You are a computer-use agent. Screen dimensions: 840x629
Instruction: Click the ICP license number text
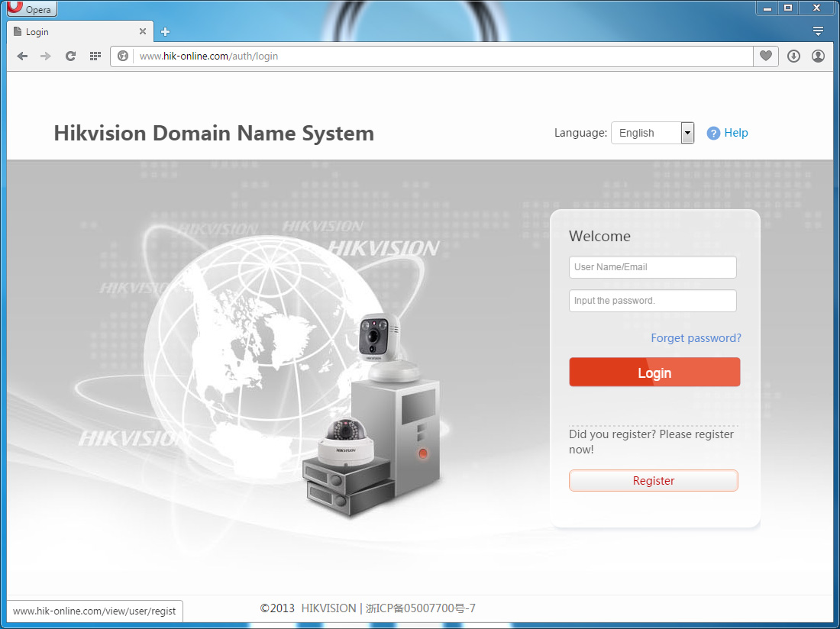click(421, 608)
